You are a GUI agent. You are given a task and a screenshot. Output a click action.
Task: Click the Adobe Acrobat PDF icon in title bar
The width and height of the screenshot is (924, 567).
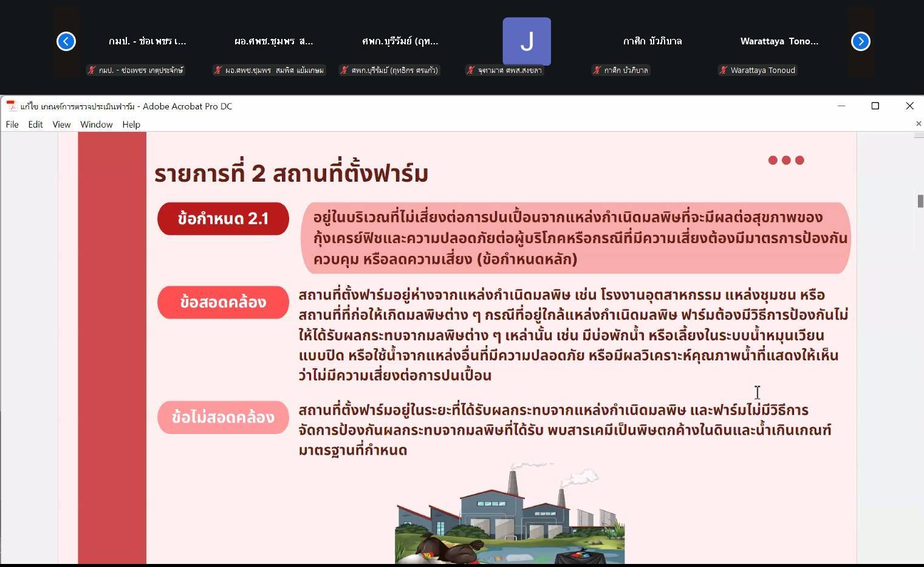pos(11,106)
